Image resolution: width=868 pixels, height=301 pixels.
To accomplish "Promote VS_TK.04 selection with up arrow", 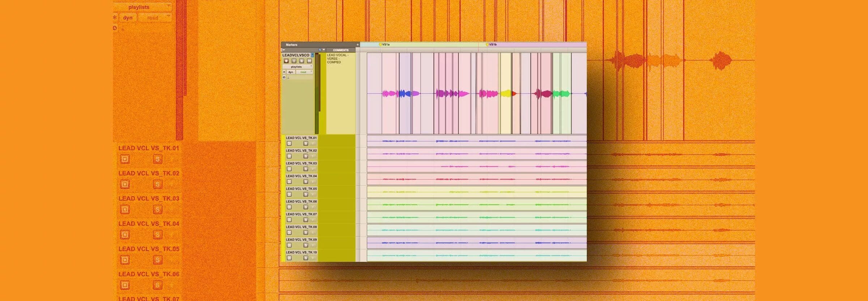I will tap(313, 181).
